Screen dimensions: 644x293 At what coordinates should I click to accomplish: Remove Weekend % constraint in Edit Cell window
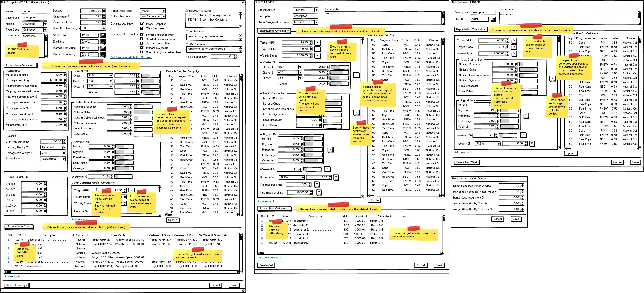(327, 169)
